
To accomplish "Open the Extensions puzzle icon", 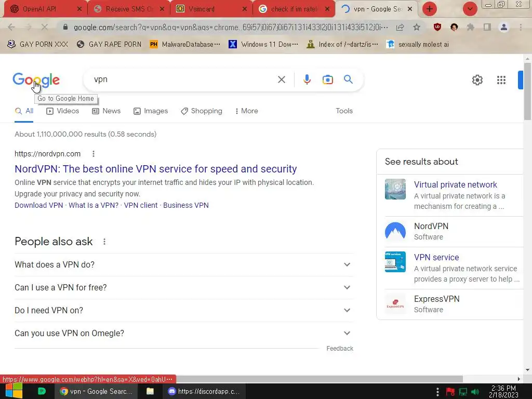I will click(x=470, y=27).
